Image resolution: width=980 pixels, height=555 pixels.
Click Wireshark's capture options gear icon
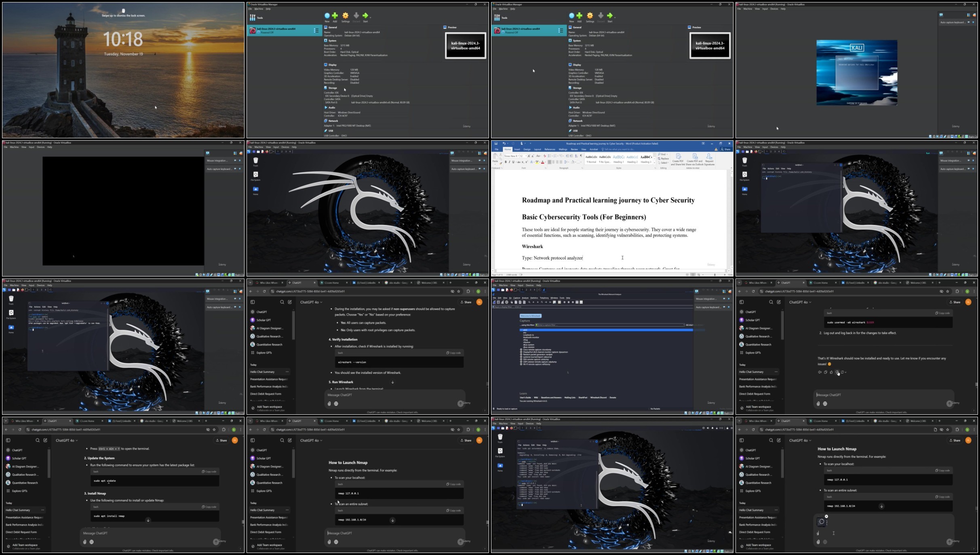pos(507,302)
